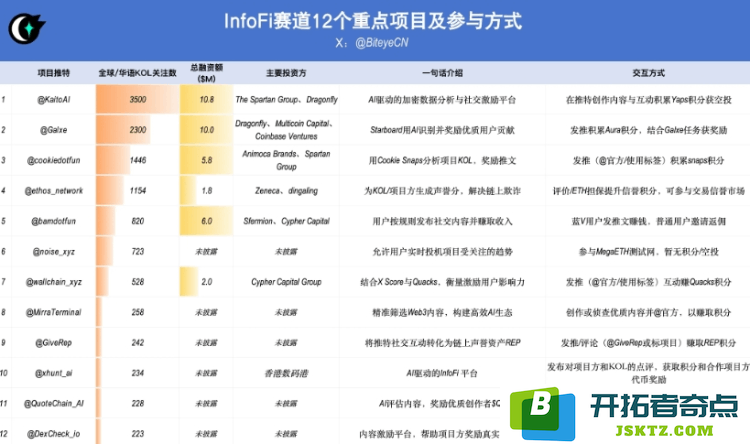Click the crescent moon logo in the header

click(26, 29)
